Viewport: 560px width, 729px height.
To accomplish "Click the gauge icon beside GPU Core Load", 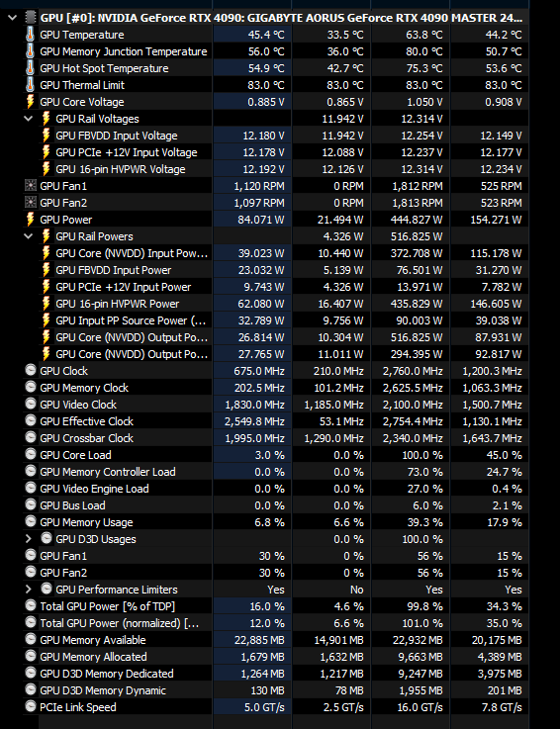I will pos(31,454).
